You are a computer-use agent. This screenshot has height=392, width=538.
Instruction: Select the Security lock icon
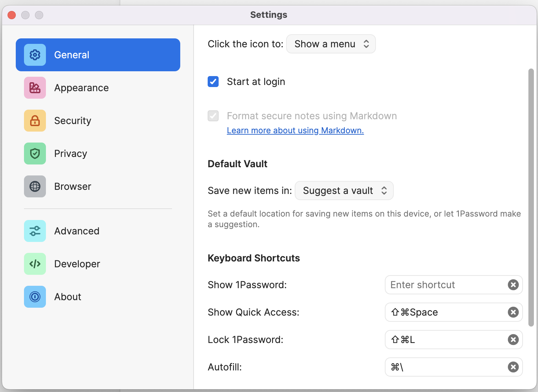point(35,121)
